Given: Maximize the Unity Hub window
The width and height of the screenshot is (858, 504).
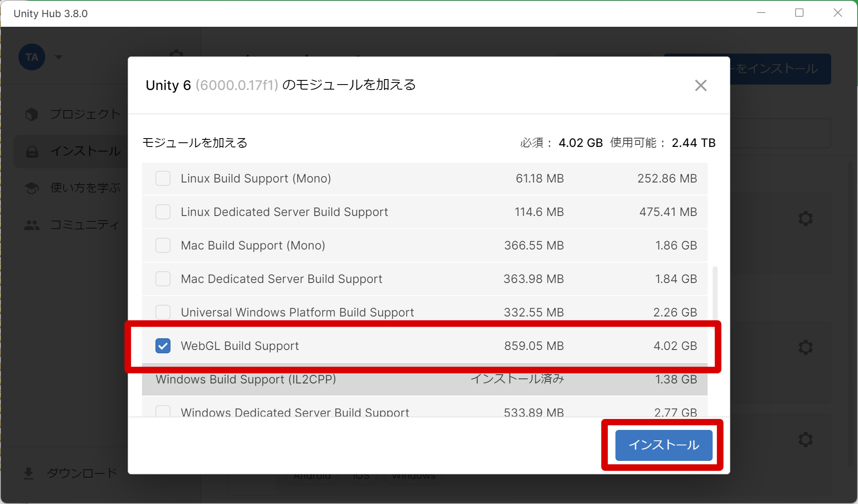Looking at the screenshot, I should coord(799,13).
